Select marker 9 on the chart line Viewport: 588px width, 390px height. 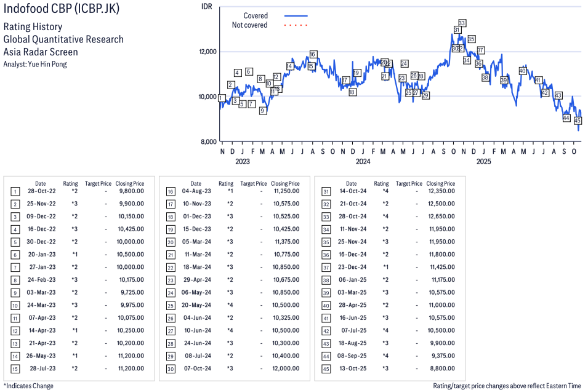(x=263, y=111)
